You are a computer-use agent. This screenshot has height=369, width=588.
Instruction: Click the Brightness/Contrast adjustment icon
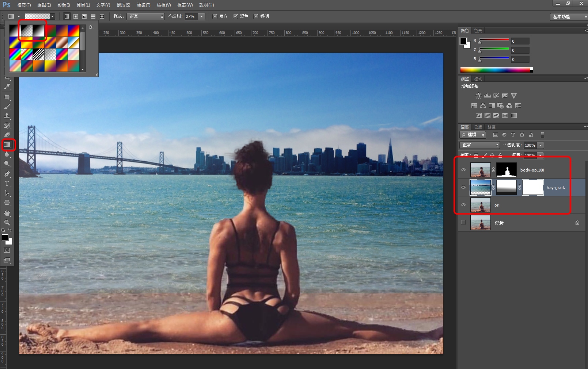(x=478, y=96)
